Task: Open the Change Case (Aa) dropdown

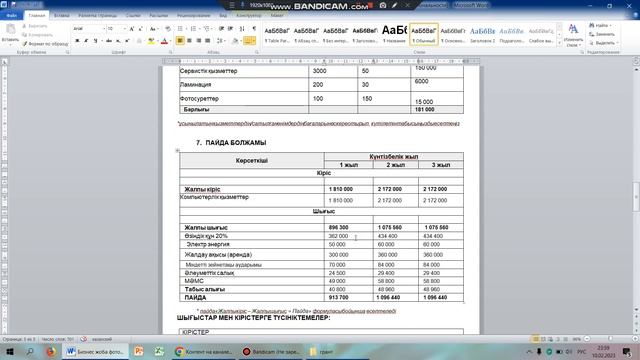Action: pyautogui.click(x=153, y=29)
